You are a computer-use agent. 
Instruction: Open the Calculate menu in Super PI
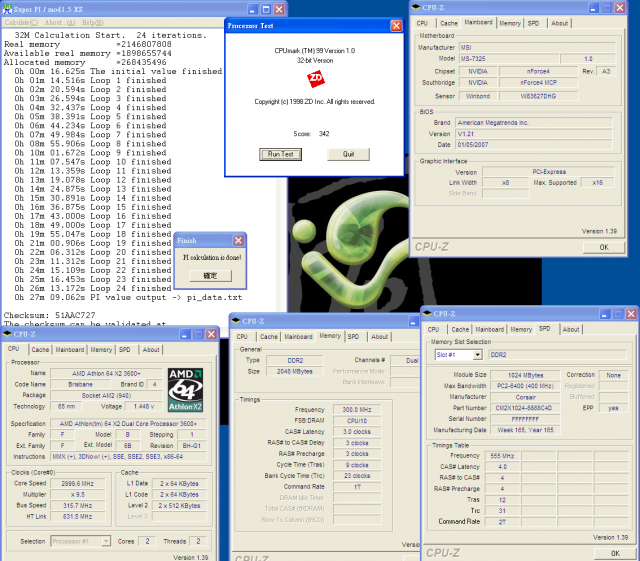(x=21, y=22)
